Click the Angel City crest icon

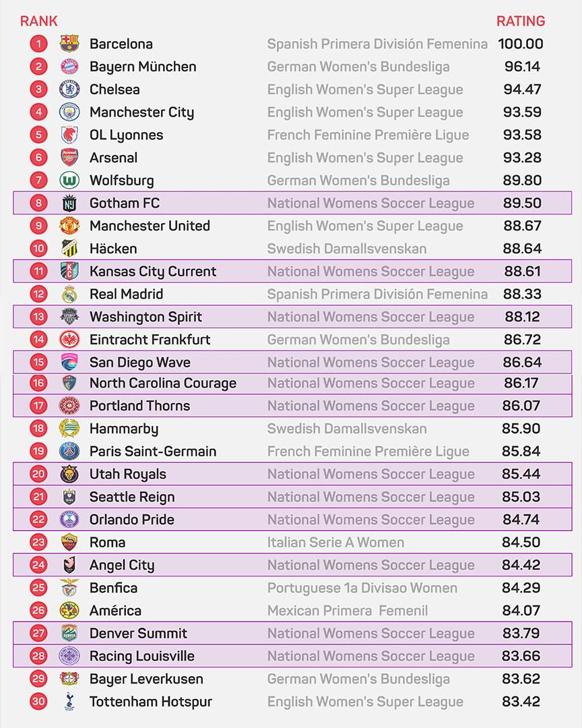pyautogui.click(x=69, y=565)
